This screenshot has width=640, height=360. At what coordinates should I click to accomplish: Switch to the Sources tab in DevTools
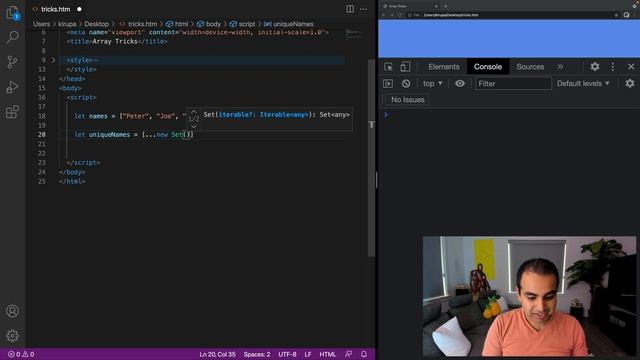click(x=530, y=67)
